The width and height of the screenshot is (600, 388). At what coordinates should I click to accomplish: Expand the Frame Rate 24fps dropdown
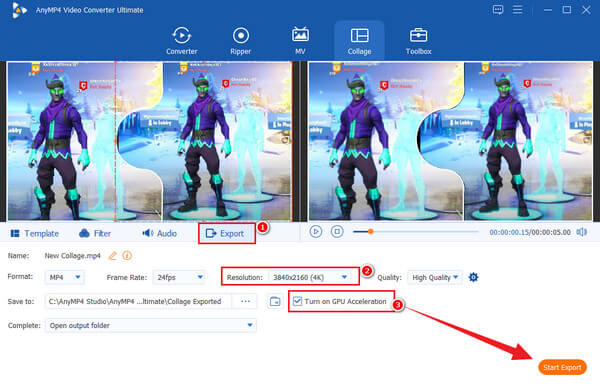179,277
